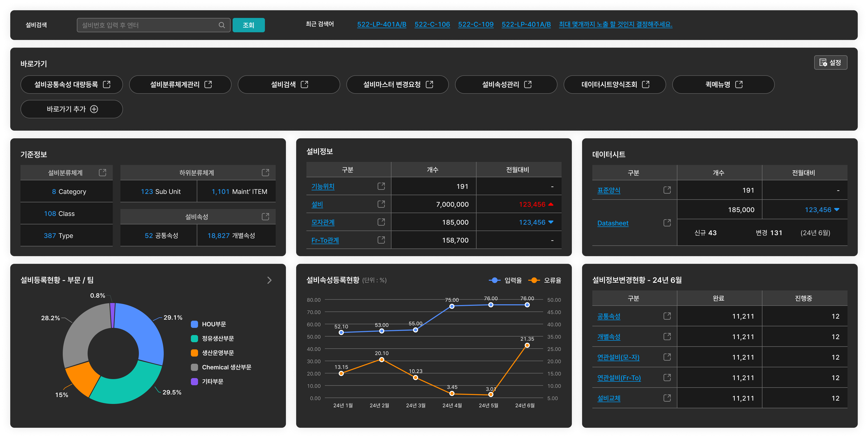Click the 108 Class cell
The height and width of the screenshot is (438, 868).
click(66, 213)
